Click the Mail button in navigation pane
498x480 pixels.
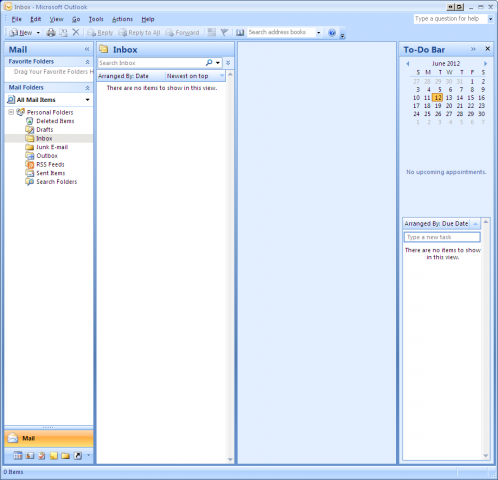49,438
